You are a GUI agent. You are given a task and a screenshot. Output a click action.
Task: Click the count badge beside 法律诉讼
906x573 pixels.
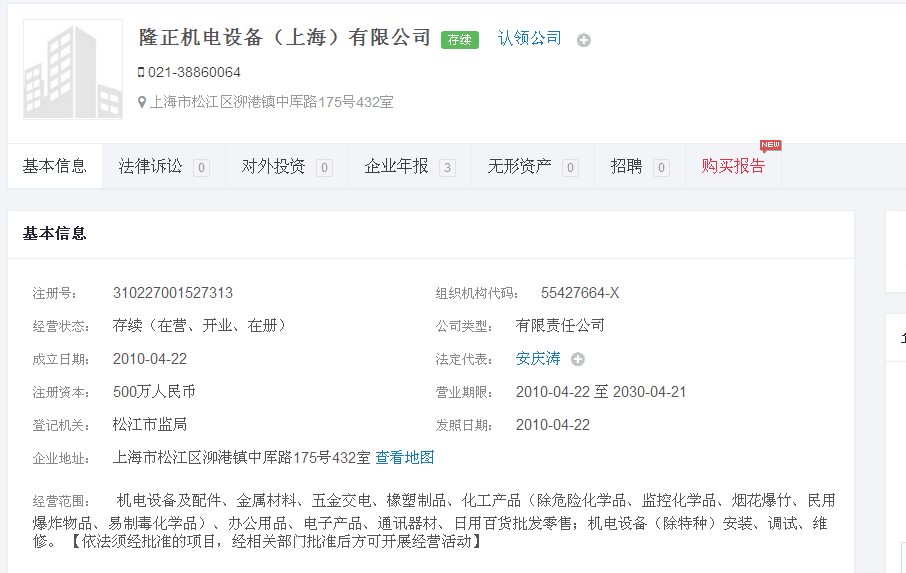pyautogui.click(x=201, y=168)
